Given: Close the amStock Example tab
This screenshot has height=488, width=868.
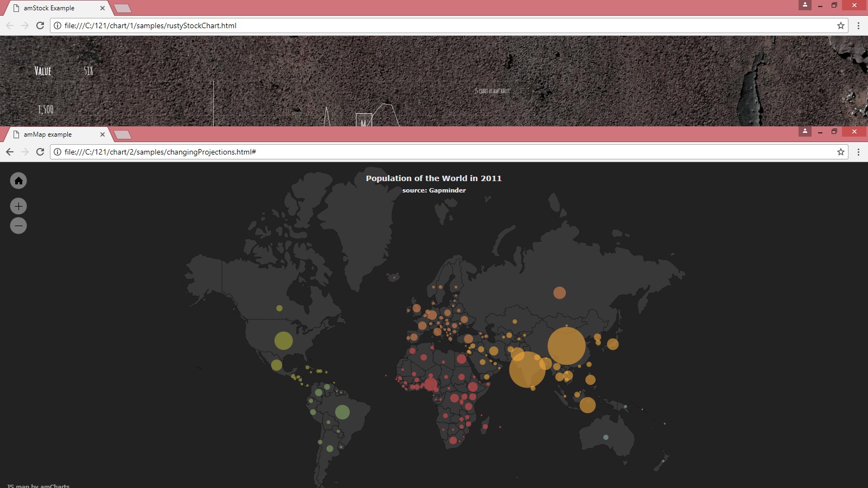Looking at the screenshot, I should pyautogui.click(x=103, y=8).
